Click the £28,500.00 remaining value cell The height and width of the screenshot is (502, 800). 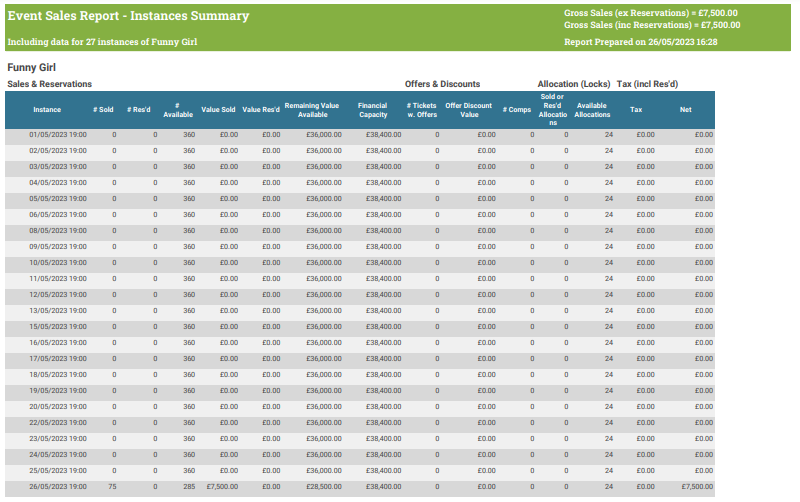pos(323,487)
